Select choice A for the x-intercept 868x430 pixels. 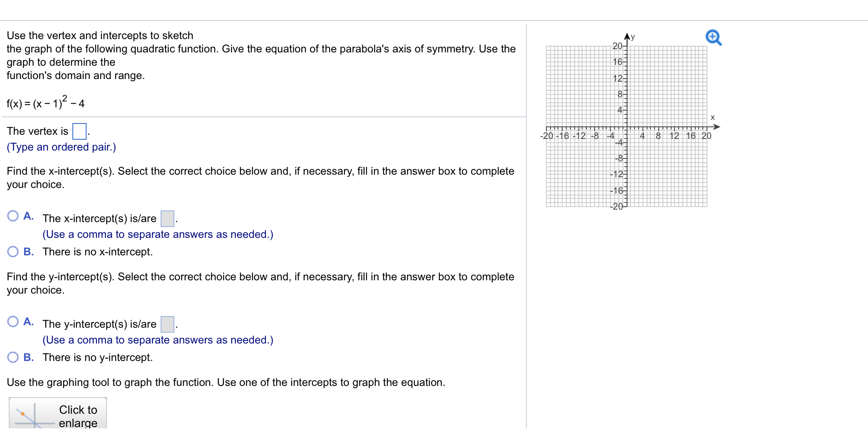12,216
